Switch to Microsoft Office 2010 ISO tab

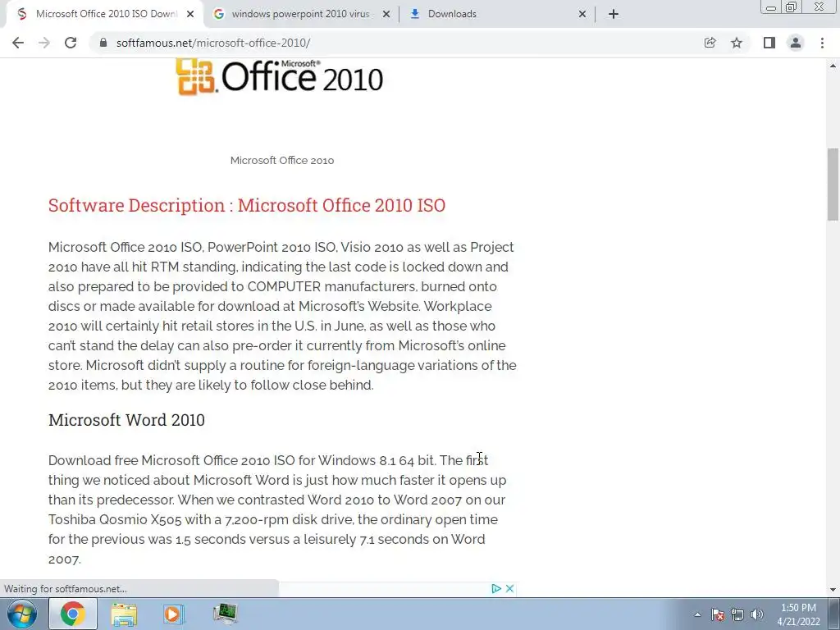(106, 14)
